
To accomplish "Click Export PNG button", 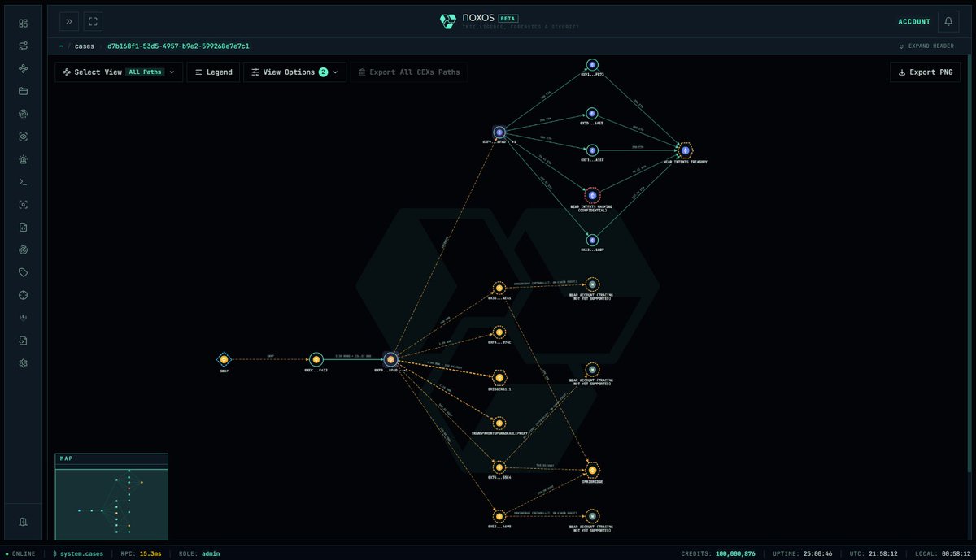I will tap(926, 72).
